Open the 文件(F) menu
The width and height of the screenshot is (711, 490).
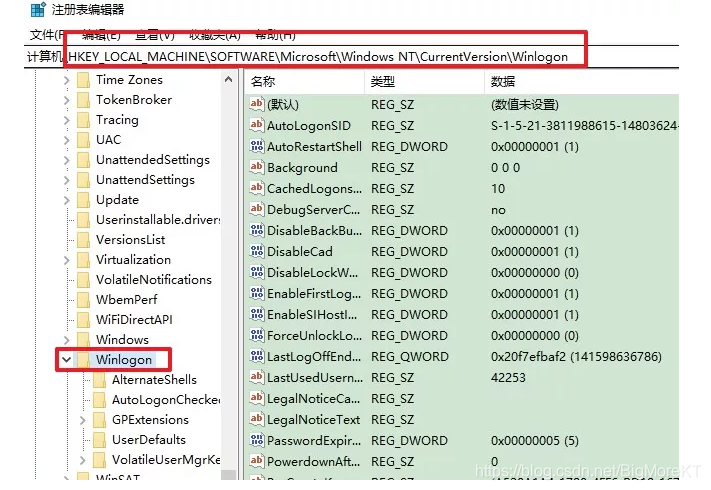click(x=45, y=35)
